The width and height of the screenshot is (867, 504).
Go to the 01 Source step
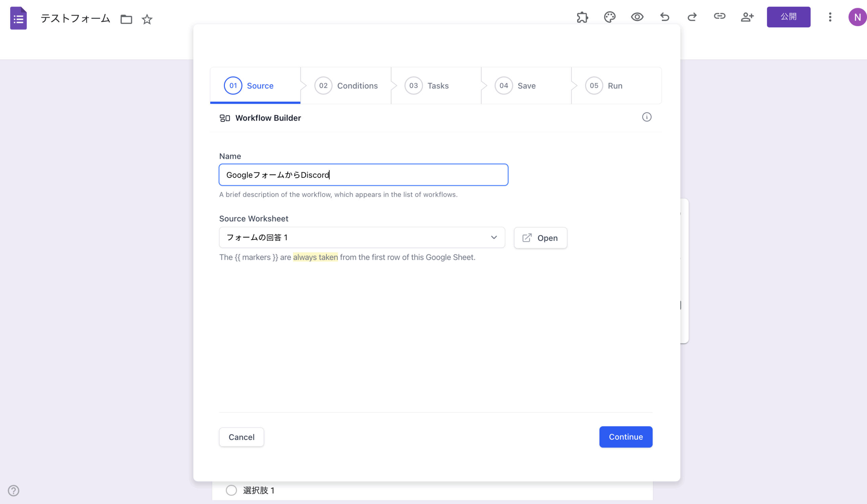pyautogui.click(x=255, y=86)
